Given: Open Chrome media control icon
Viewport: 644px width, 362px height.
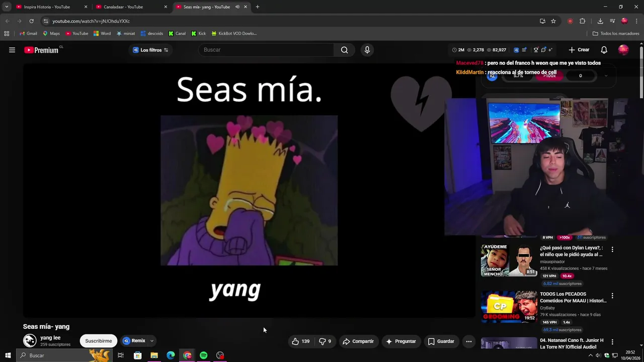Looking at the screenshot, I should pos(612,21).
